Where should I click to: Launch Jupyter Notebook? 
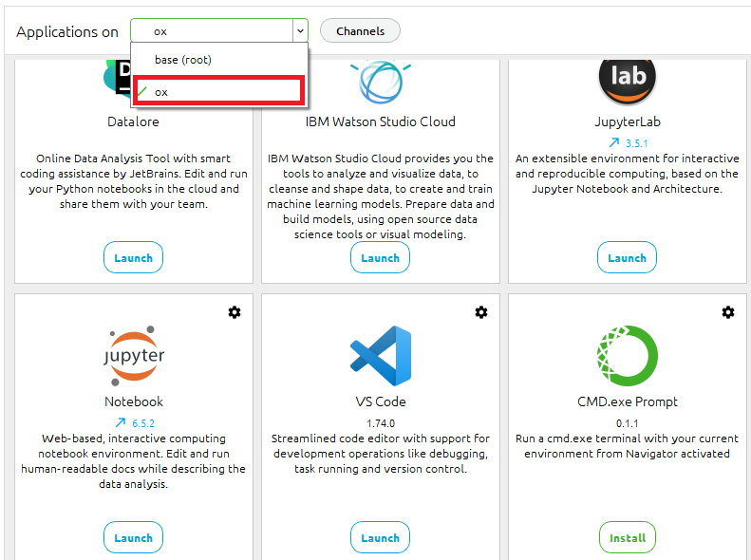(x=133, y=537)
